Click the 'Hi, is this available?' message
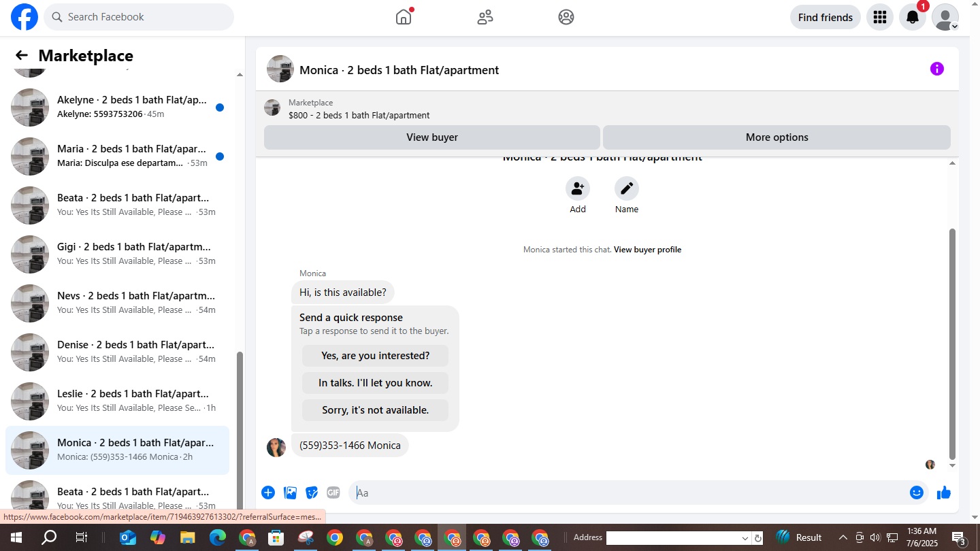980x551 pixels. (x=343, y=293)
